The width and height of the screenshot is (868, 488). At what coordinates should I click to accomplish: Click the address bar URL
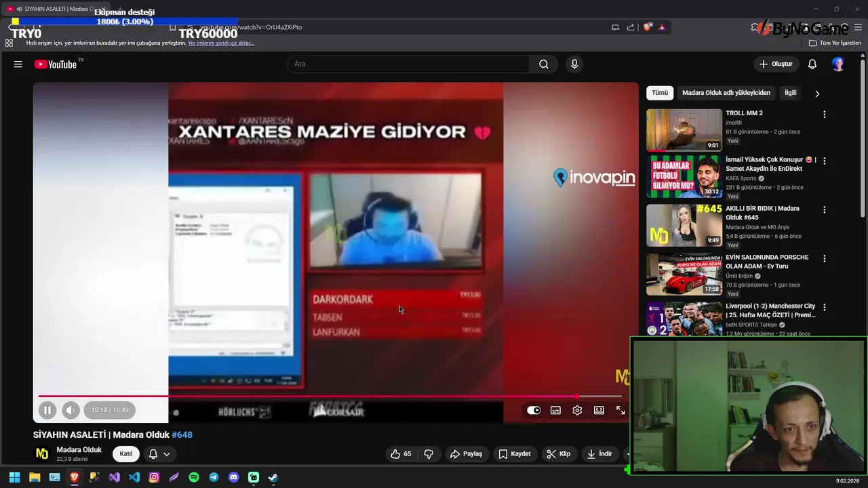[x=251, y=27]
